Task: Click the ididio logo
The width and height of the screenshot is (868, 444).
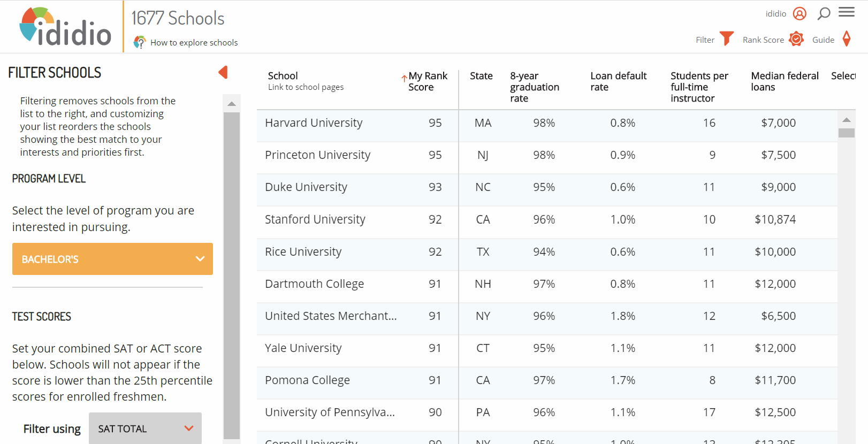Action: point(65,27)
